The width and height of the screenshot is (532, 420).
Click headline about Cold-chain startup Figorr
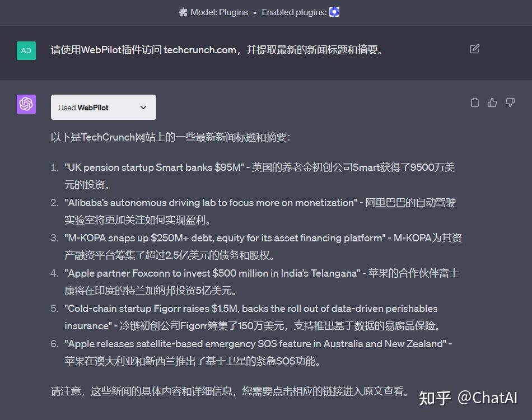click(x=251, y=317)
